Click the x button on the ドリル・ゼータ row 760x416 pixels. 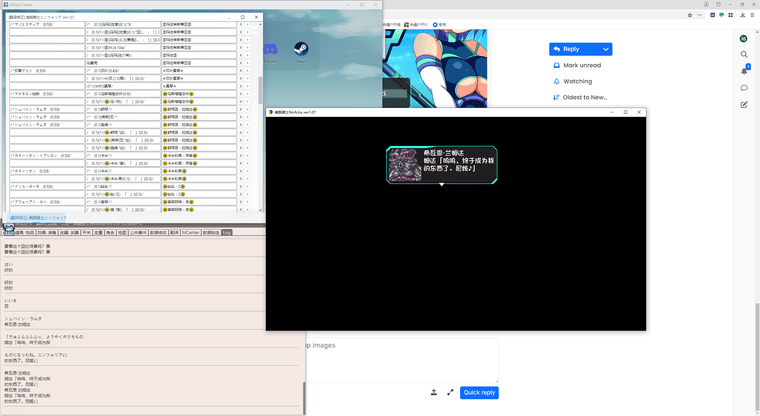[240, 187]
